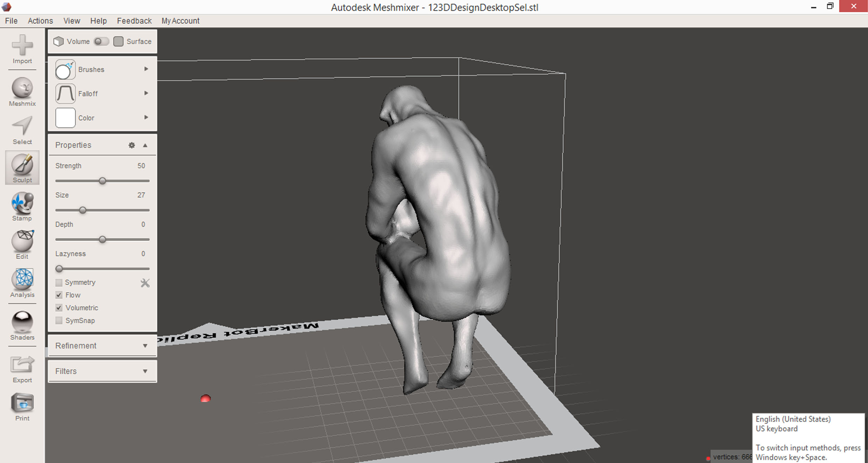
Task: Click the Brushes preview icon
Action: (65, 69)
